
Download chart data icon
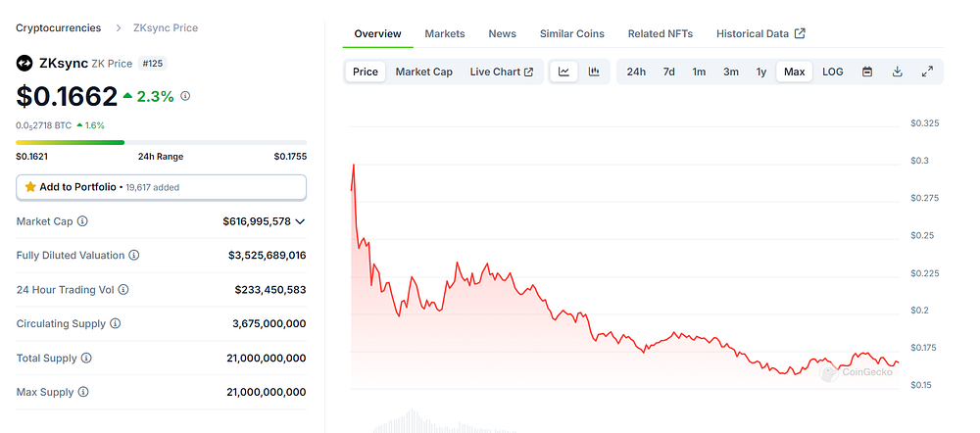(897, 72)
